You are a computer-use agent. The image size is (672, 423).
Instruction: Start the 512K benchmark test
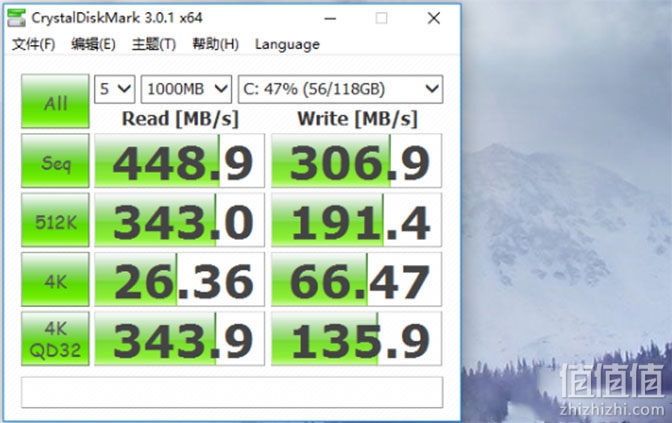pyautogui.click(x=55, y=220)
